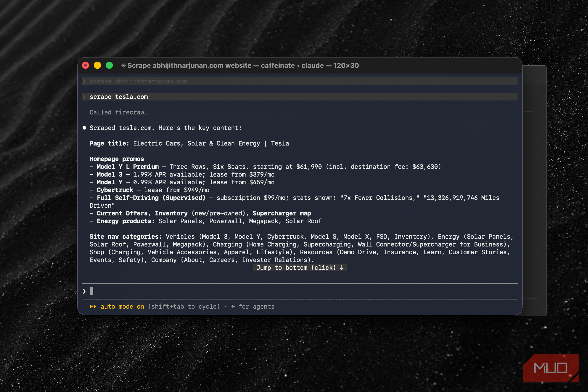This screenshot has width=588, height=392.
Task: Click the 'Scraped tesla.com. Here's the key content:' line
Action: (166, 128)
